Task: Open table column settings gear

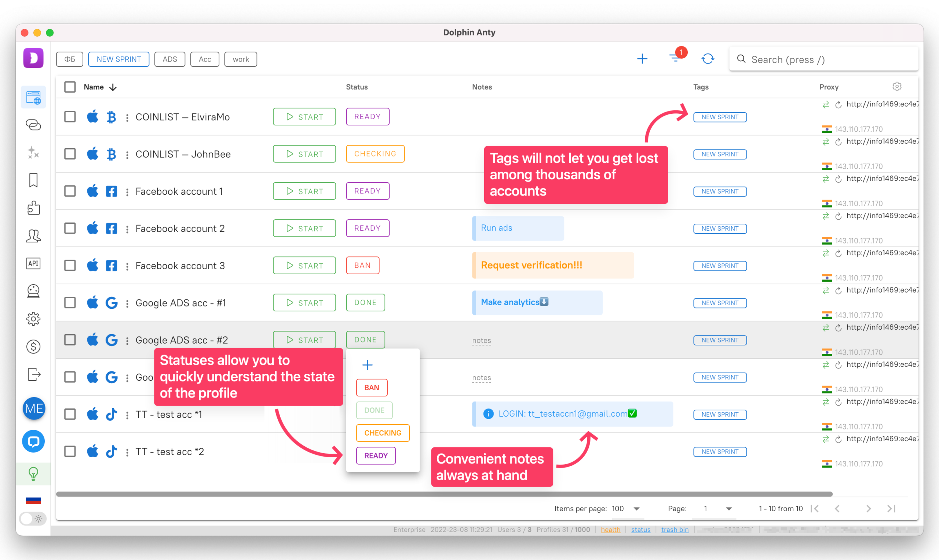Action: pos(897,87)
